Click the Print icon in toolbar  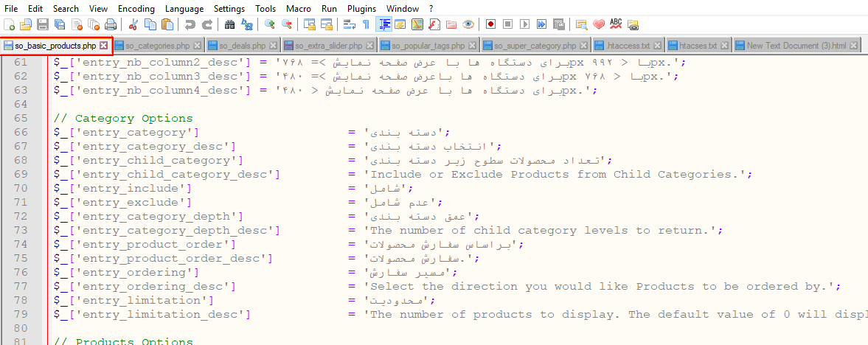[111, 24]
